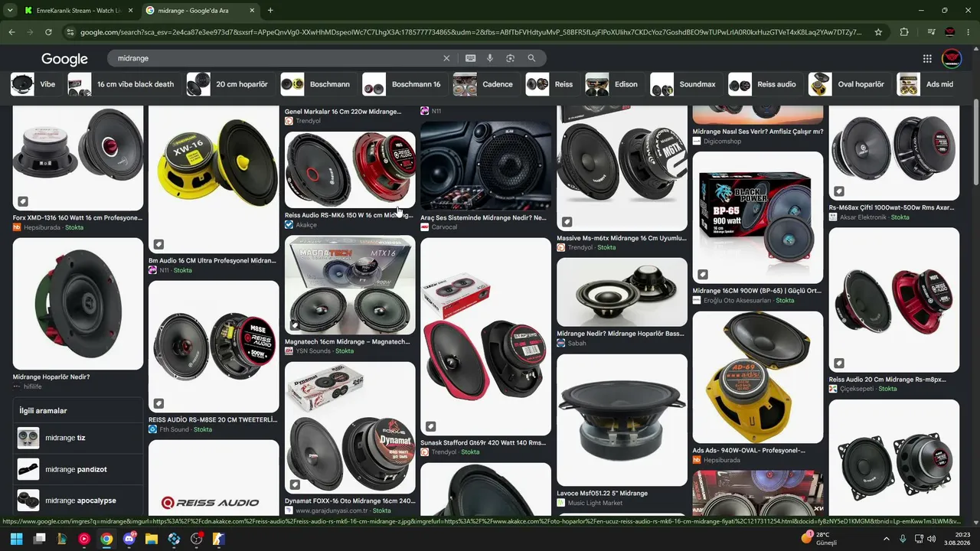Open the Reiss Audio RS-MK6 speaker image
Image resolution: width=980 pixels, height=551 pixels.
tap(350, 169)
